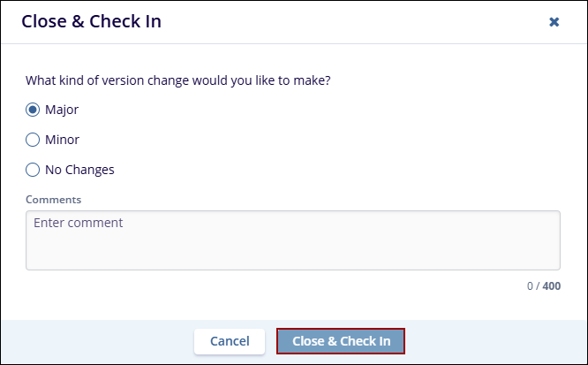
Task: Click the 'Minor' option label text
Action: [x=62, y=140]
